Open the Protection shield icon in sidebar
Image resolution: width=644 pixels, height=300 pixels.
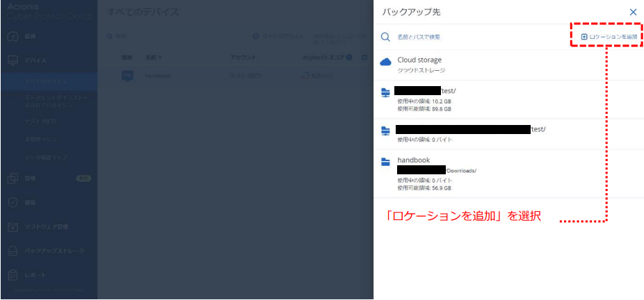pos(13,203)
